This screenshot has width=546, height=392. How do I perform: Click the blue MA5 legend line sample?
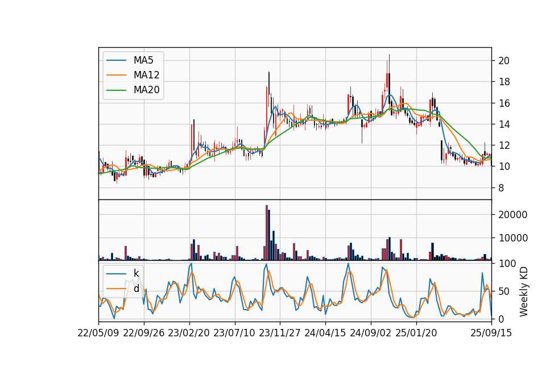(x=116, y=60)
